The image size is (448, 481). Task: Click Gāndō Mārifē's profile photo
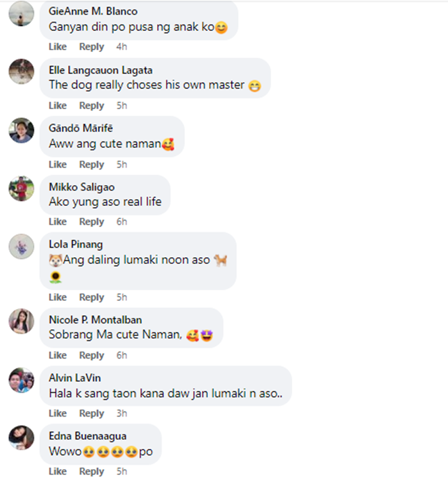(21, 130)
